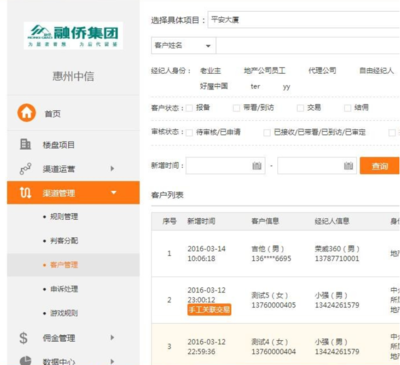The width and height of the screenshot is (400, 365).
Task: Click the 新增时间 column header
Action: [201, 221]
